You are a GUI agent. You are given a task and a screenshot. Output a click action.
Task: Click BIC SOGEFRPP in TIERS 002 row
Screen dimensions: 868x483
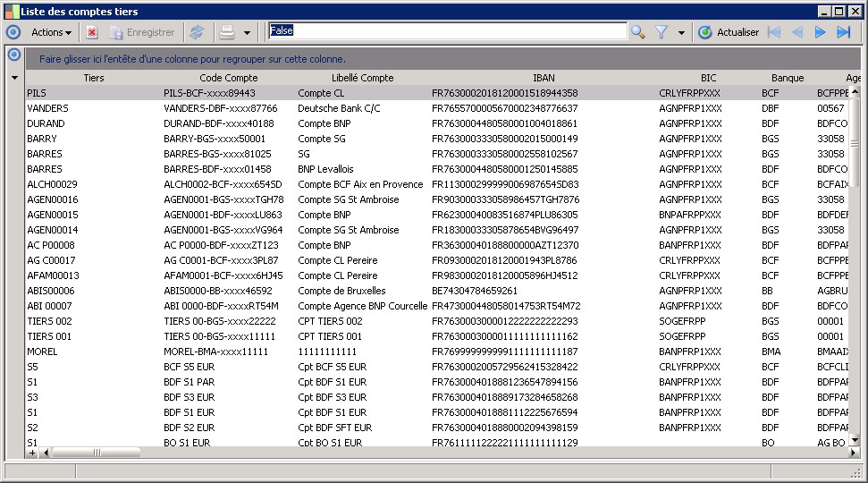[x=682, y=321]
